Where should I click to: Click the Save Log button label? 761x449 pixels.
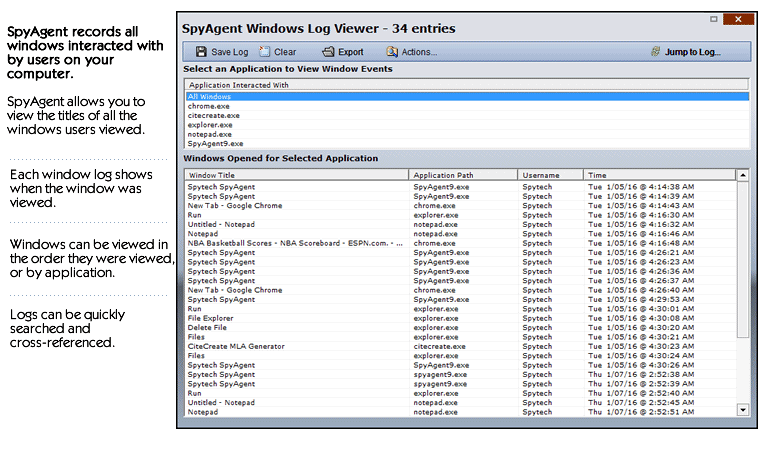pos(229,52)
